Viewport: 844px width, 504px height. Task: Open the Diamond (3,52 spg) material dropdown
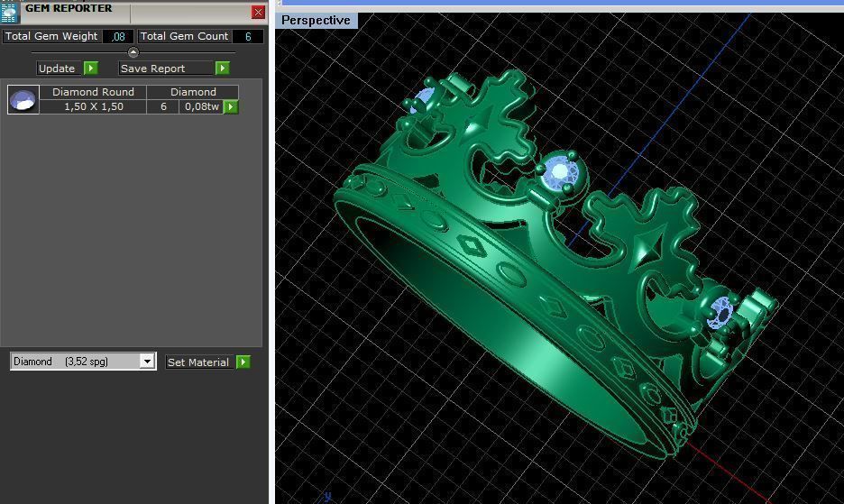[x=146, y=362]
